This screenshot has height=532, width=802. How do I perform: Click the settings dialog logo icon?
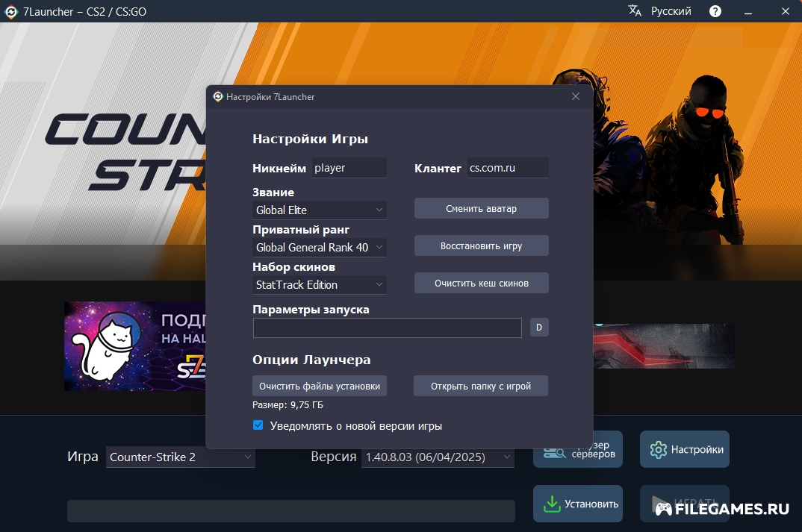point(218,96)
